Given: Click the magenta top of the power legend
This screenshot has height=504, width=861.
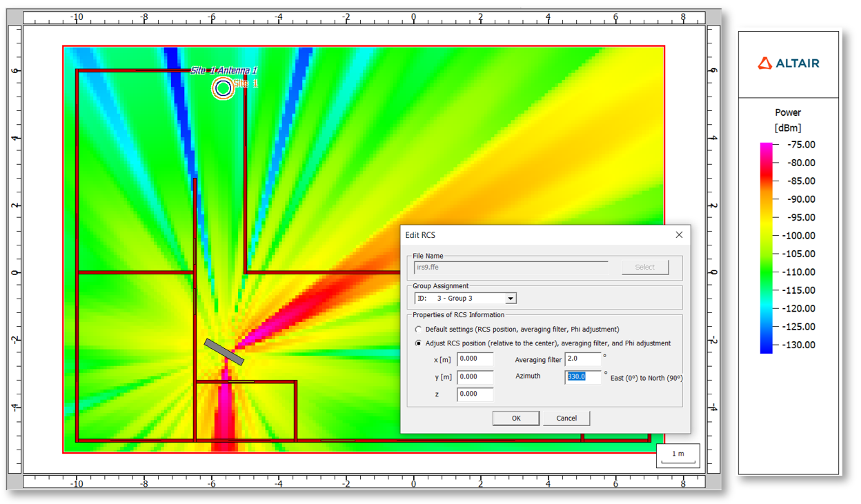Looking at the screenshot, I should tap(766, 148).
